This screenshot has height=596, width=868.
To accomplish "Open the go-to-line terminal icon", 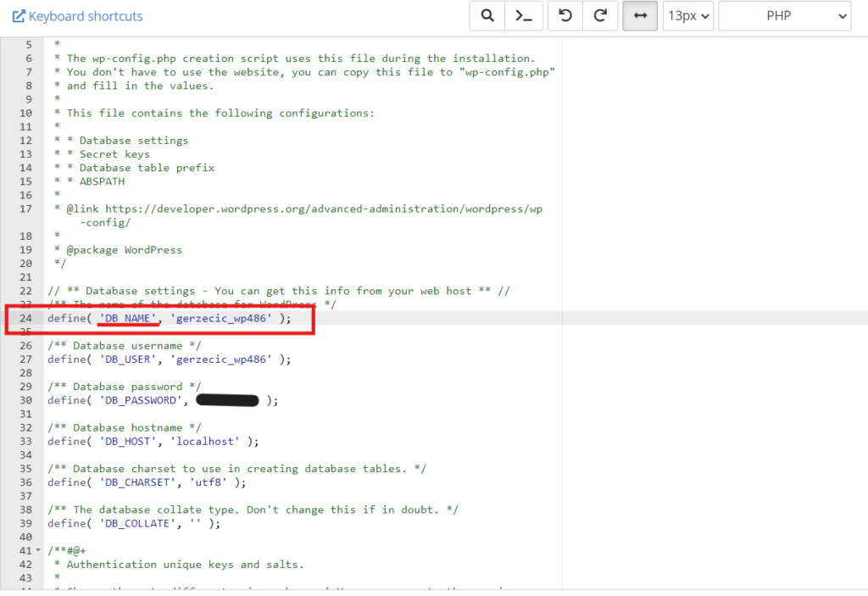I will click(524, 15).
